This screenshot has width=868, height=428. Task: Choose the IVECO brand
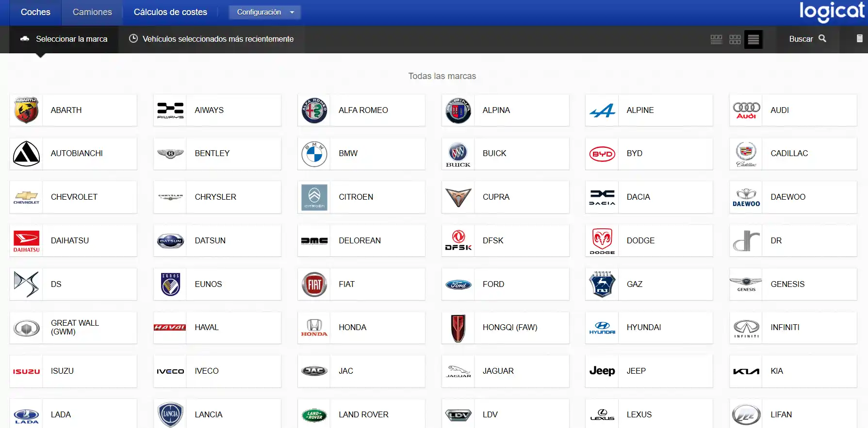pos(217,371)
